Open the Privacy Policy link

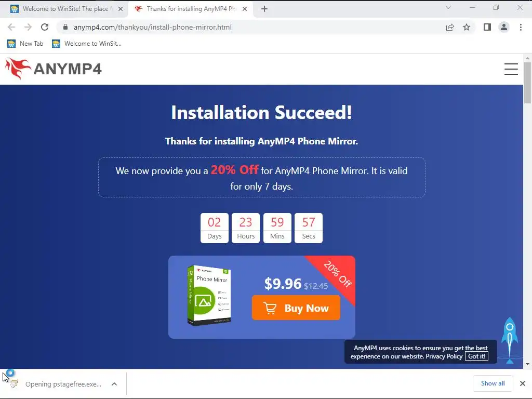[x=444, y=356]
